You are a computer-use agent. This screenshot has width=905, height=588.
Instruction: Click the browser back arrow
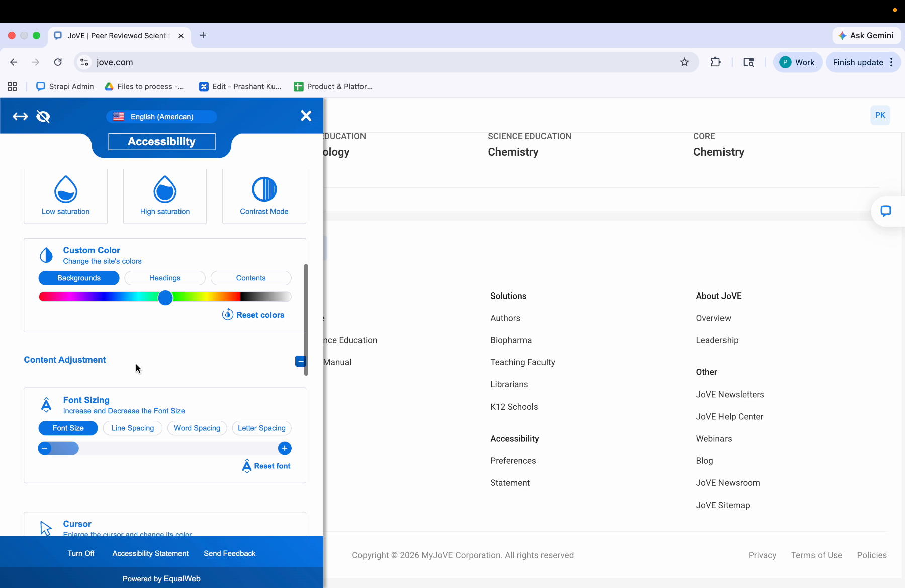pos(14,62)
